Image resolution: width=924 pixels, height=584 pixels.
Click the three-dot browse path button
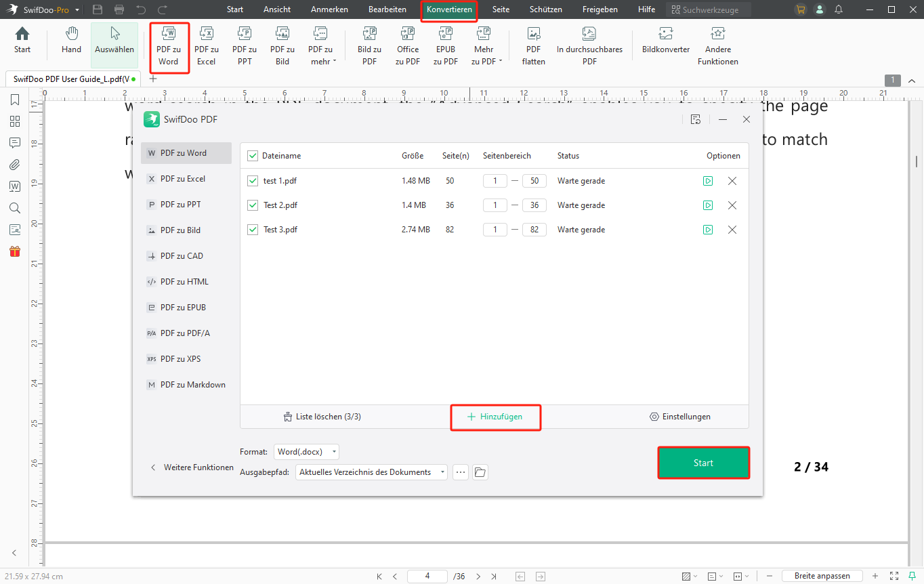point(461,472)
